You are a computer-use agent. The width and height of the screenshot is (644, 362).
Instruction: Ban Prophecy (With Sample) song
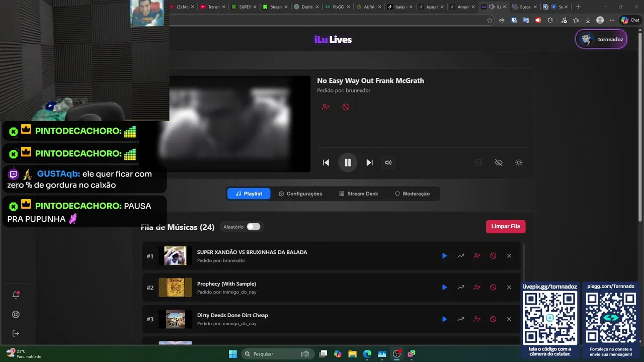tap(493, 288)
